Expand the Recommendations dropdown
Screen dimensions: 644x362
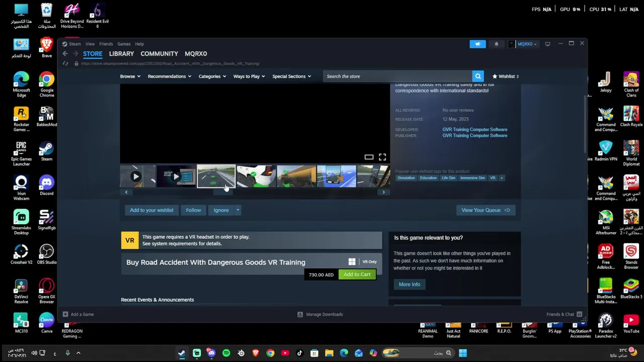pos(170,76)
